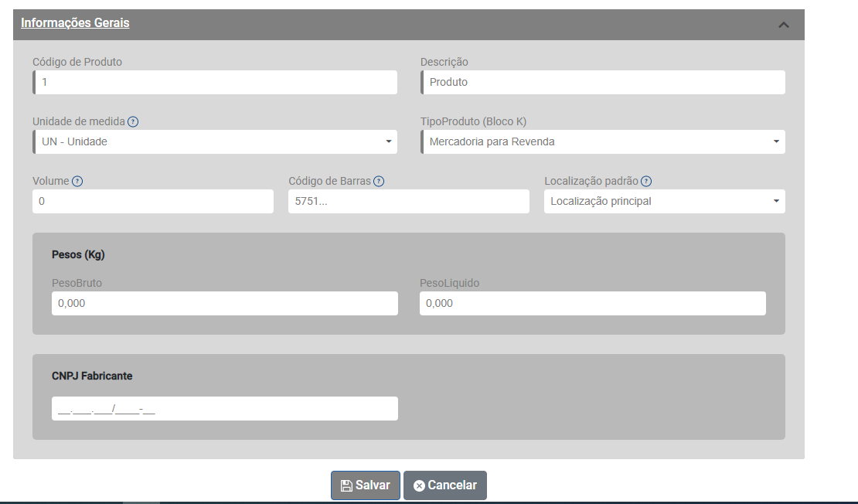Click into the Descrição text field

(x=603, y=83)
